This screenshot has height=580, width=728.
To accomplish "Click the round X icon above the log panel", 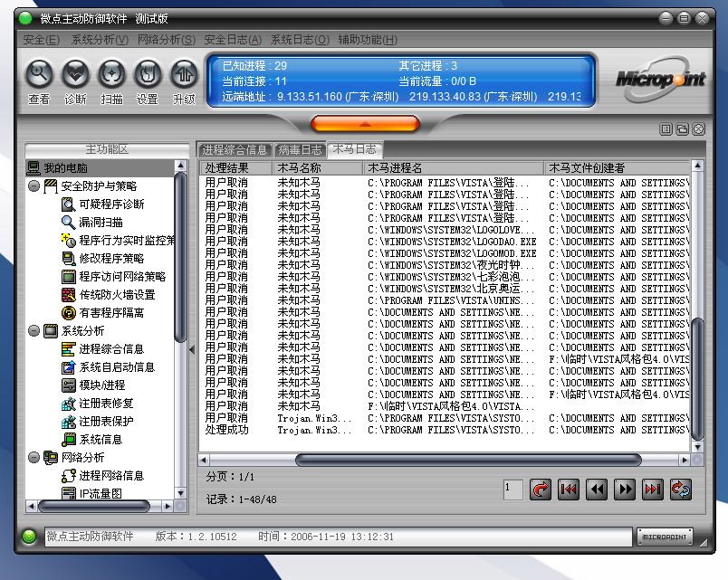I will click(x=698, y=129).
